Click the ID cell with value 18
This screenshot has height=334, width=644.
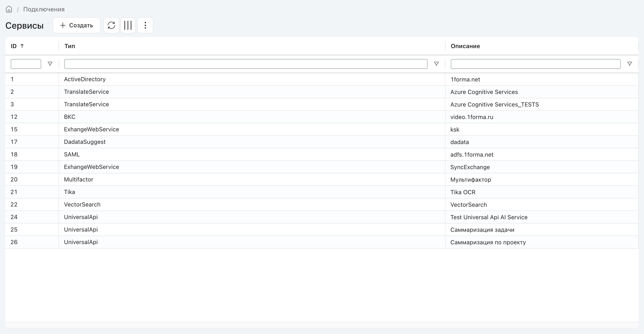tap(32, 154)
